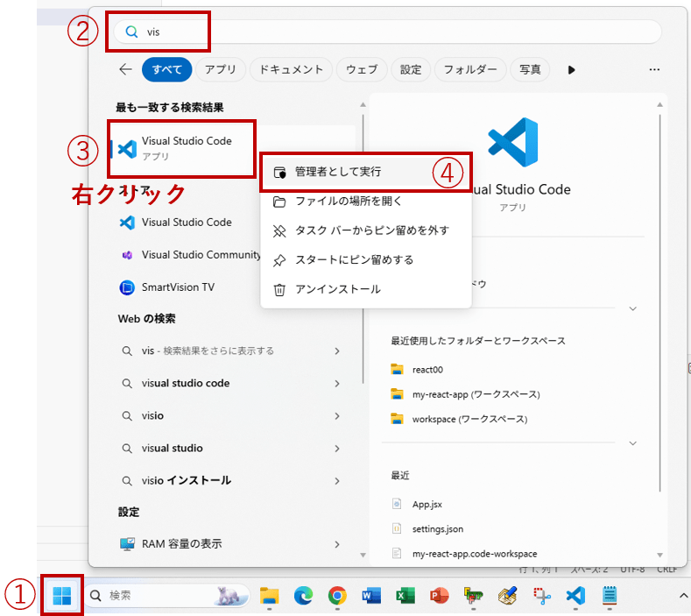Select "管理者として実行" in the context menu
The image size is (691, 616).
[338, 172]
